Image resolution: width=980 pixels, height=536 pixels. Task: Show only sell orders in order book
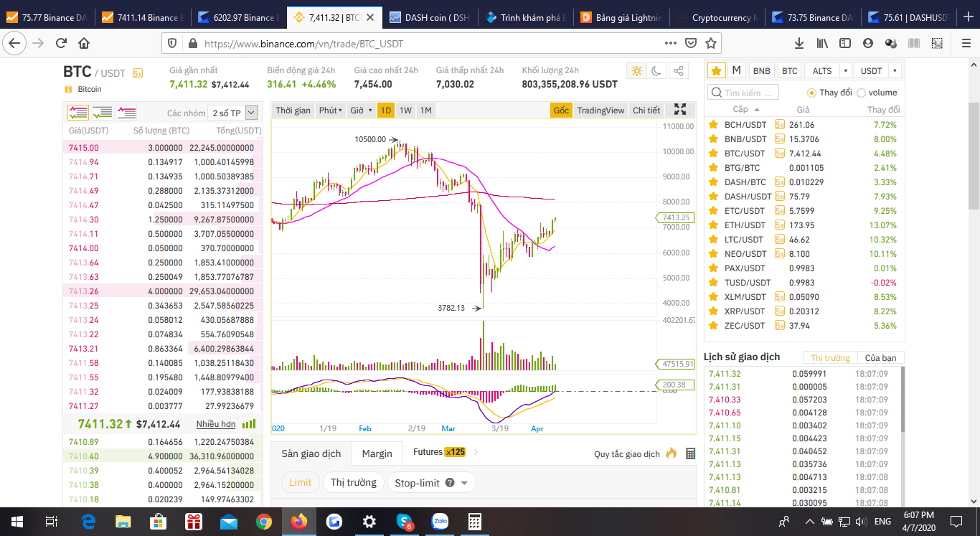click(126, 113)
